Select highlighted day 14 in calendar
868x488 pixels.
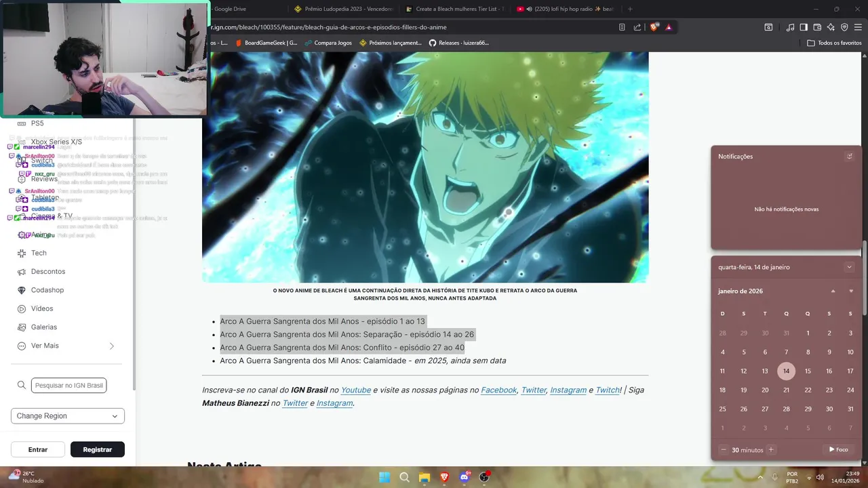(786, 371)
